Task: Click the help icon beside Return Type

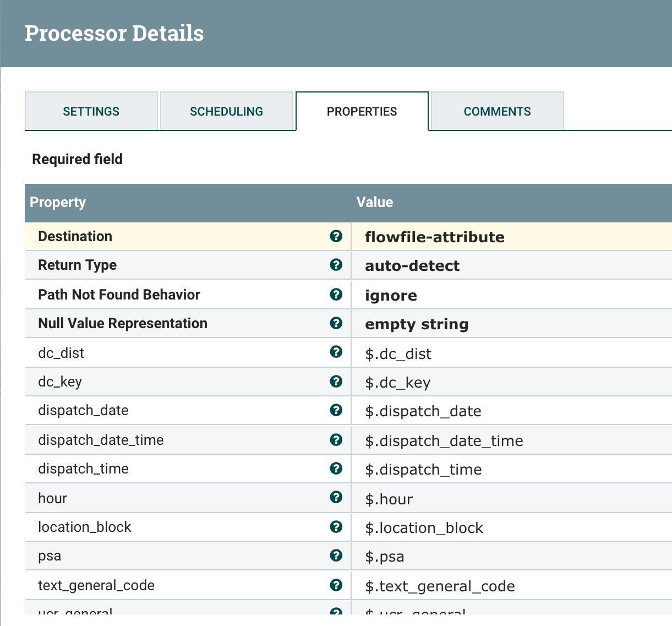Action: [336, 265]
